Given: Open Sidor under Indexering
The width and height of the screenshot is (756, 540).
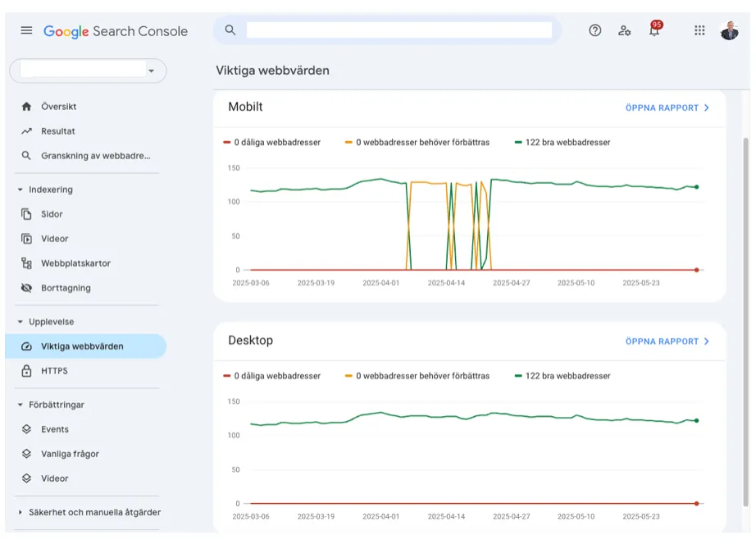Looking at the screenshot, I should pos(52,214).
